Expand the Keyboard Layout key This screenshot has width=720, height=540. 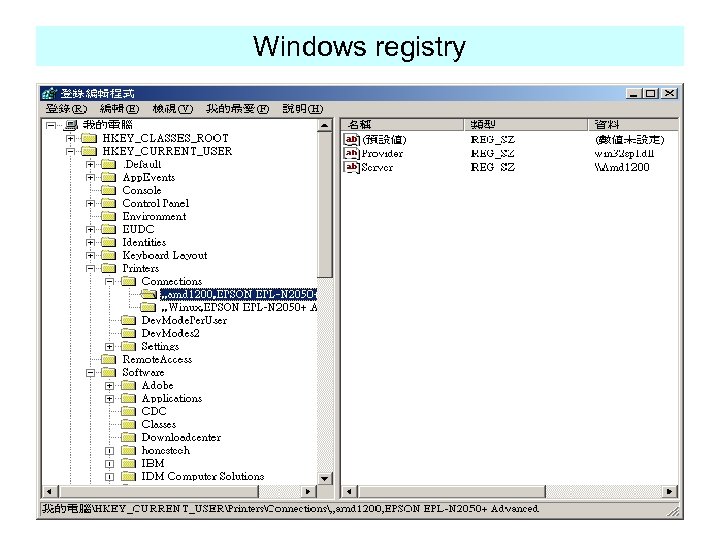coord(90,255)
